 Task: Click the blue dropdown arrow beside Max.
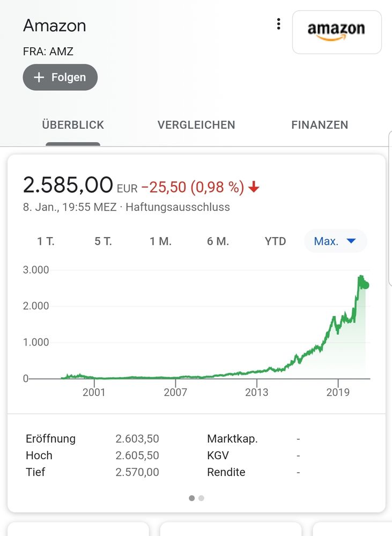pyautogui.click(x=351, y=241)
